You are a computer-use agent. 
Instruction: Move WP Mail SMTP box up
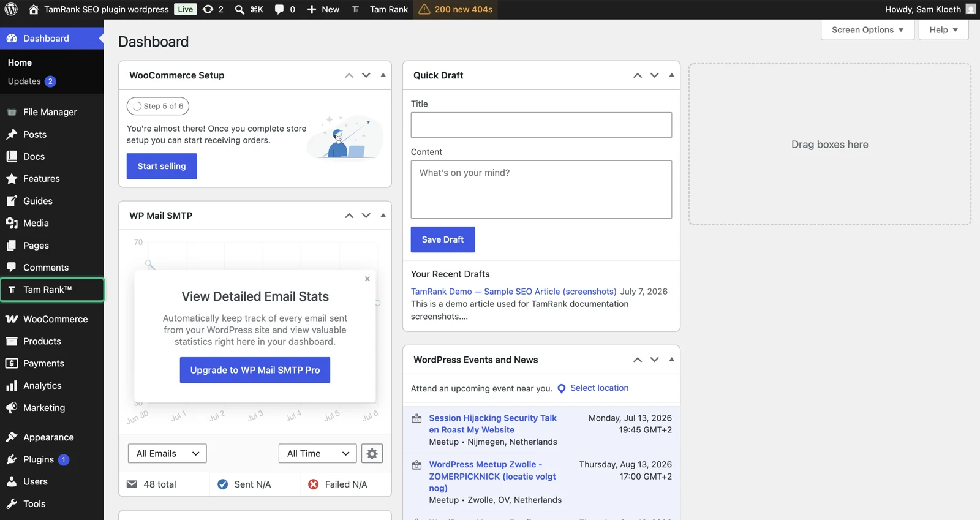point(349,216)
